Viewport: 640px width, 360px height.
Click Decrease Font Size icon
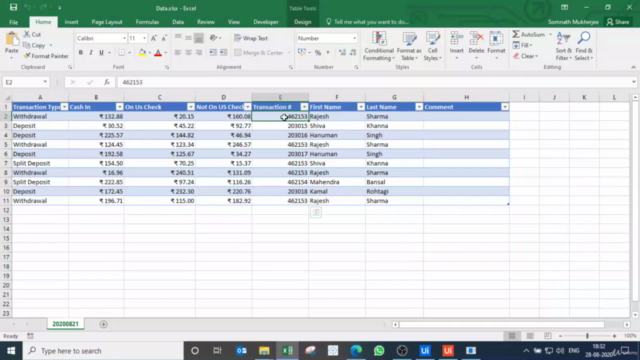(x=164, y=38)
